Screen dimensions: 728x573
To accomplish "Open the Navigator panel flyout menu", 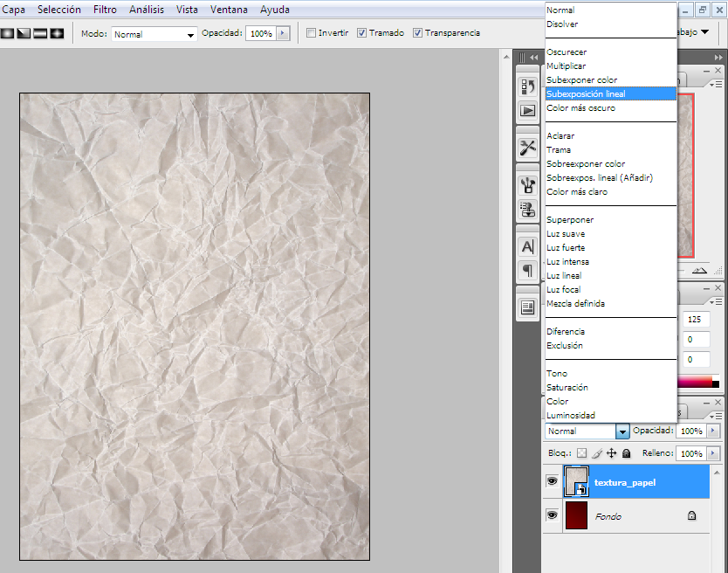I will pyautogui.click(x=716, y=84).
